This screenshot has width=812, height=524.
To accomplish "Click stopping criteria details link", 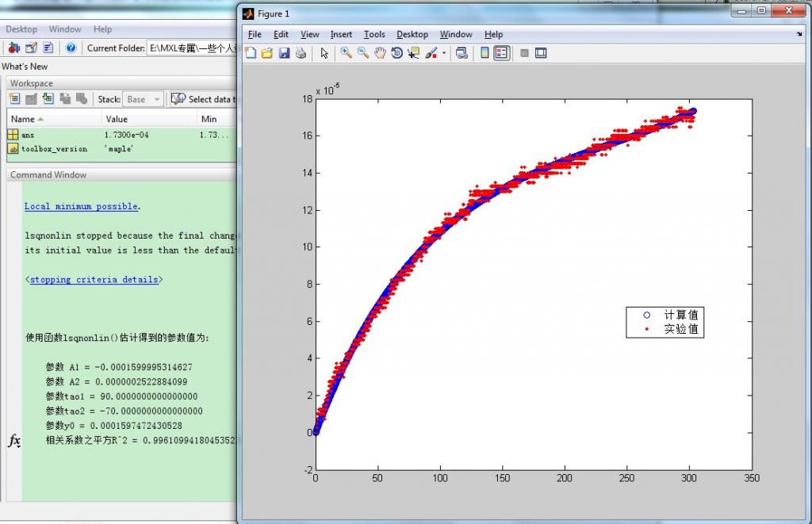I will click(94, 279).
